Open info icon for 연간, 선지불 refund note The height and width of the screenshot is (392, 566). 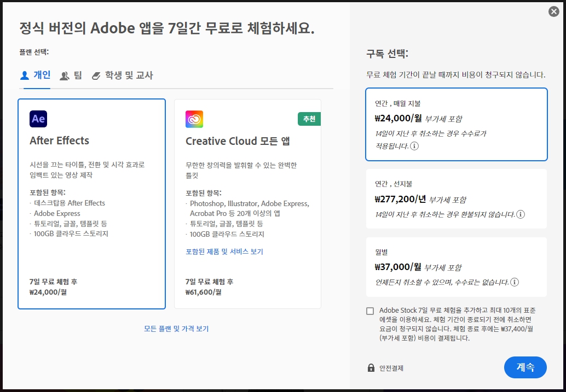(x=521, y=214)
